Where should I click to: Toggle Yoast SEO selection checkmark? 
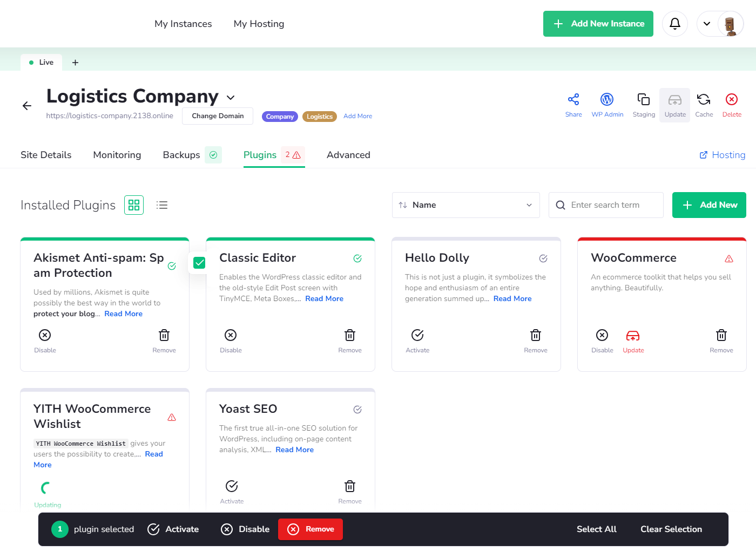click(357, 410)
